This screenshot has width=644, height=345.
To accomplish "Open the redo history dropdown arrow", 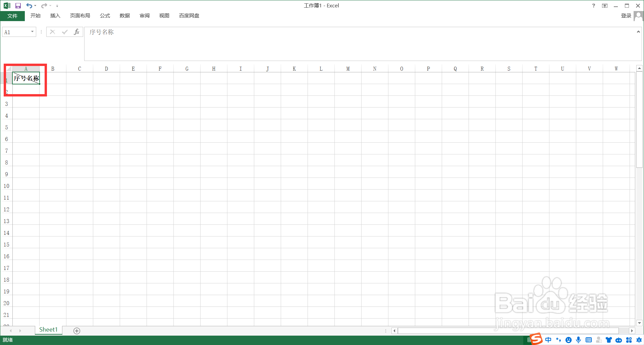I will tap(50, 6).
